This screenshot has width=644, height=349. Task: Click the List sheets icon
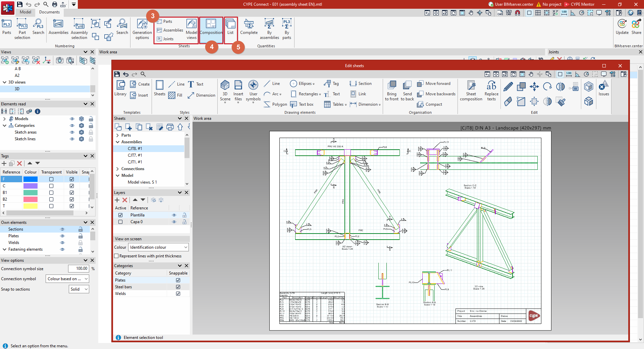click(x=230, y=27)
